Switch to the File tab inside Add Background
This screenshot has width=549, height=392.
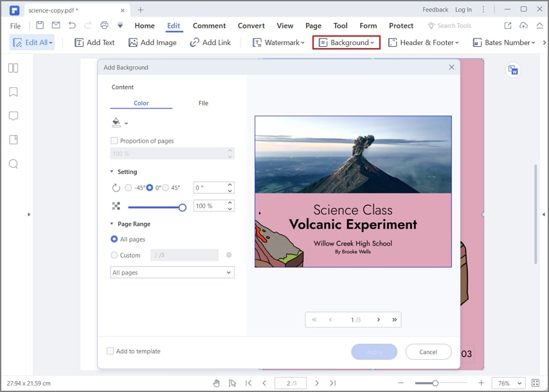[x=203, y=103]
